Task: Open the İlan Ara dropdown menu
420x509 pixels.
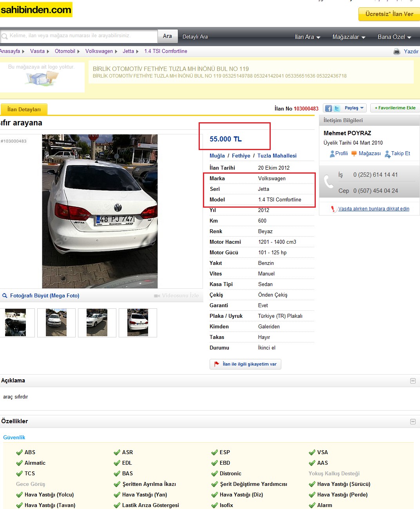Action: (308, 37)
